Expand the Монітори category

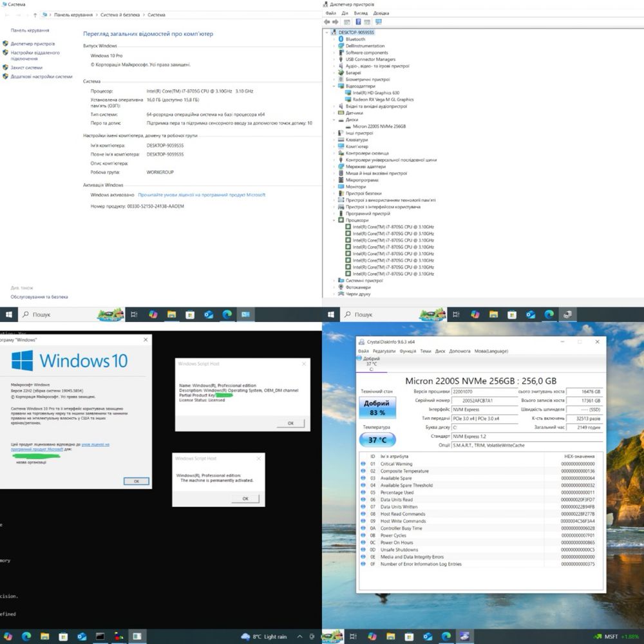[x=334, y=187]
